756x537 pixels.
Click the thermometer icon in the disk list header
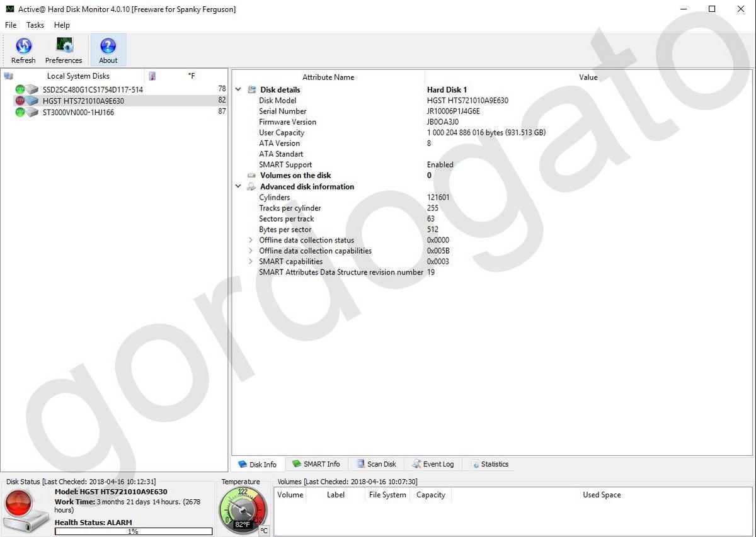tap(151, 75)
